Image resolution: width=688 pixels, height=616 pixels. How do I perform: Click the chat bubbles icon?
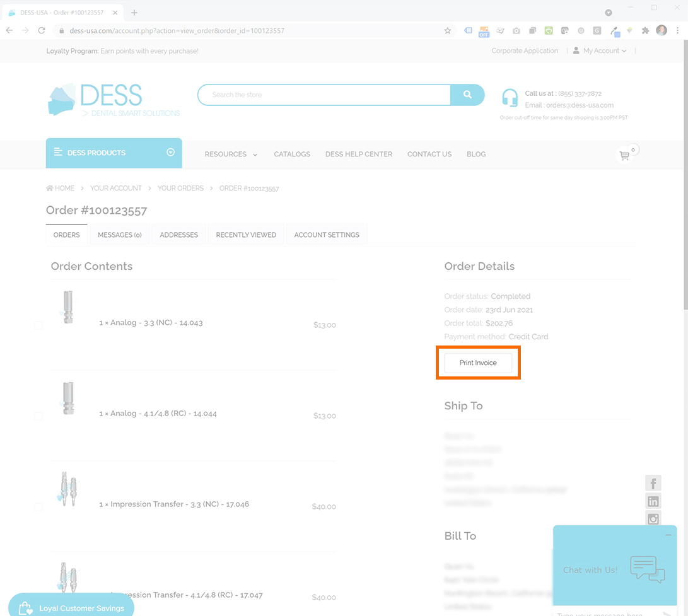coord(647,569)
